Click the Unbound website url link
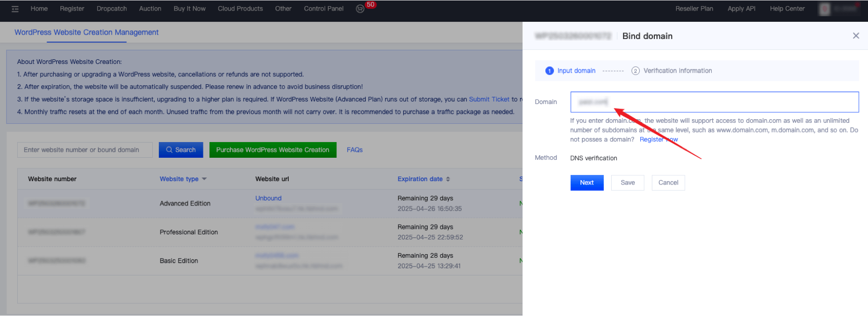This screenshot has width=868, height=316. click(268, 198)
